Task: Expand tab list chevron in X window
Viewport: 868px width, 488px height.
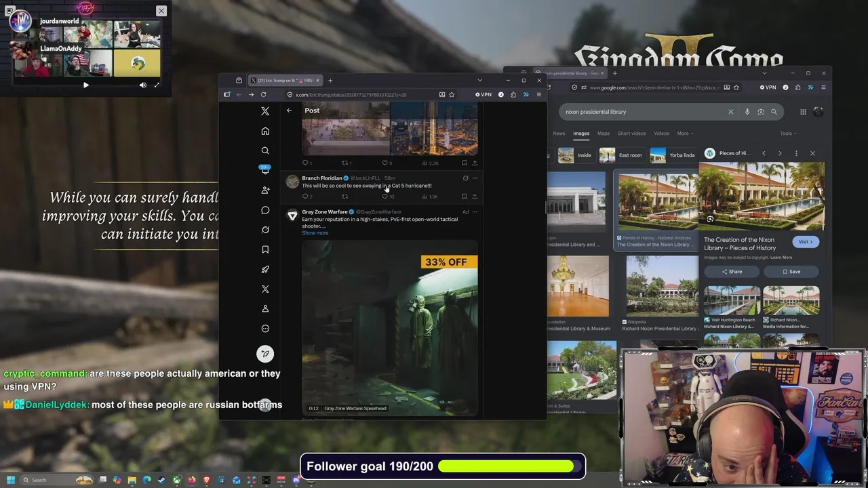Action: (479, 81)
